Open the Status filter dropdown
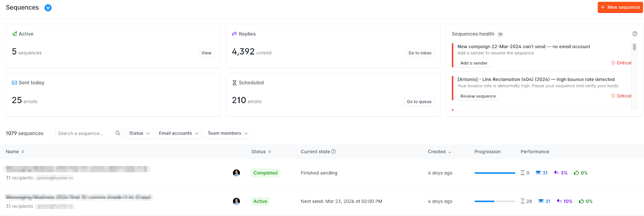Image resolution: width=644 pixels, height=216 pixels. pos(139,133)
